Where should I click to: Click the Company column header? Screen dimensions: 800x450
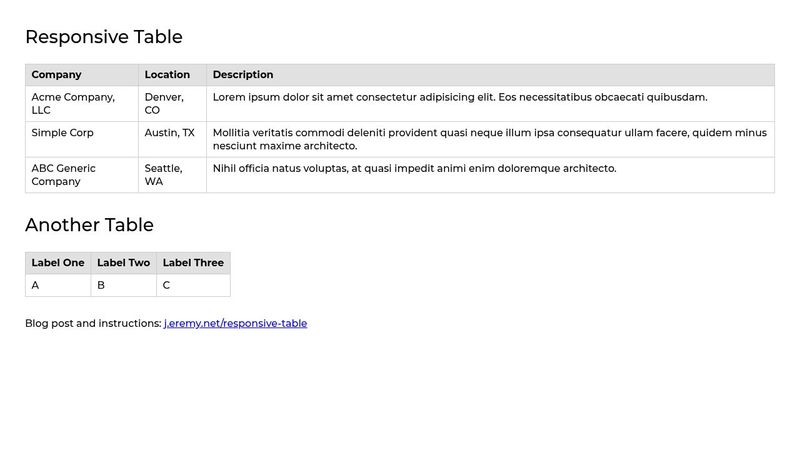[x=57, y=75]
